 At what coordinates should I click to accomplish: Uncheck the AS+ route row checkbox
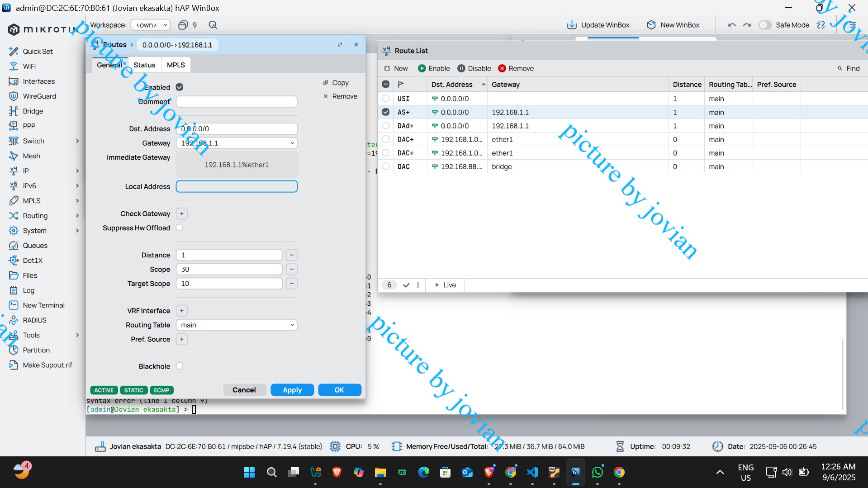coord(386,112)
